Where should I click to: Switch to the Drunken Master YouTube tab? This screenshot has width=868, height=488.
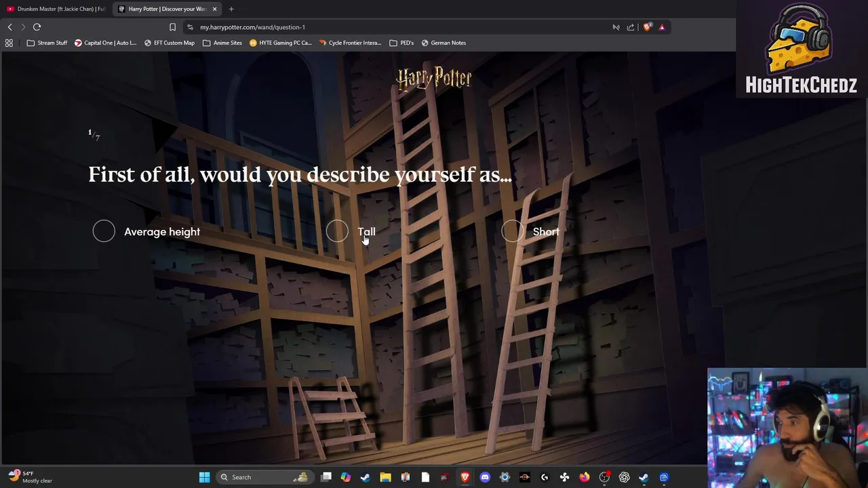[x=56, y=9]
